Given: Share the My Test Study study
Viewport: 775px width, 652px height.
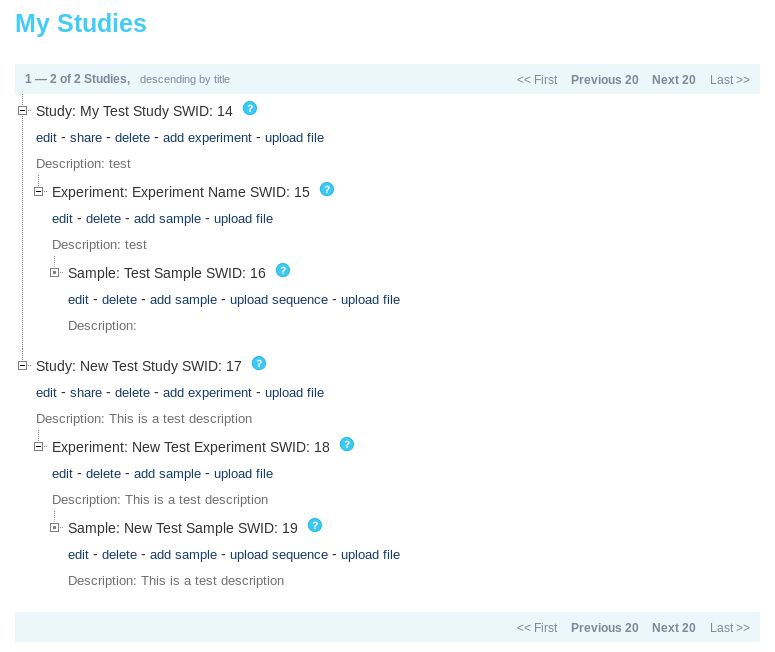Looking at the screenshot, I should pyautogui.click(x=86, y=138).
